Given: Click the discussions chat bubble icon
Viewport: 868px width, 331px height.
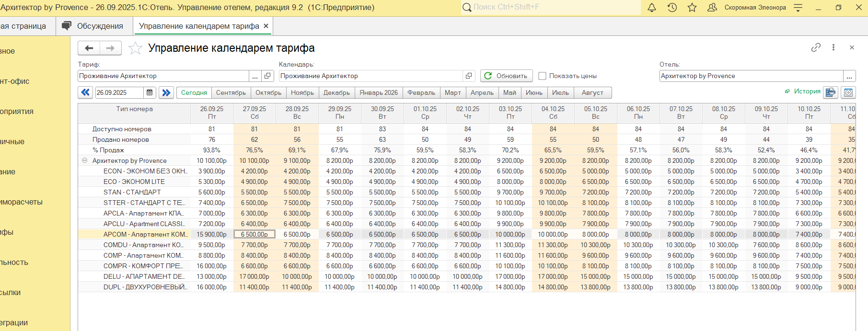Looking at the screenshot, I should [x=67, y=26].
